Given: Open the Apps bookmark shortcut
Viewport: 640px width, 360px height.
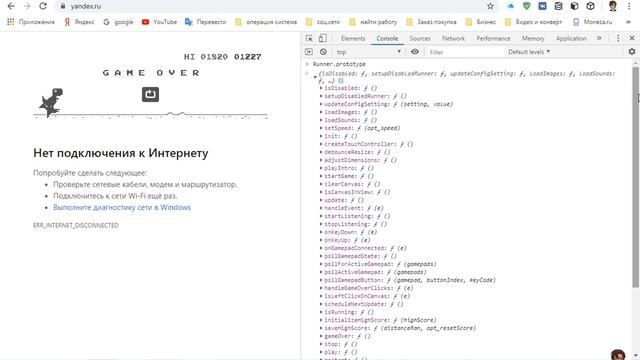Looking at the screenshot, I should [31, 22].
